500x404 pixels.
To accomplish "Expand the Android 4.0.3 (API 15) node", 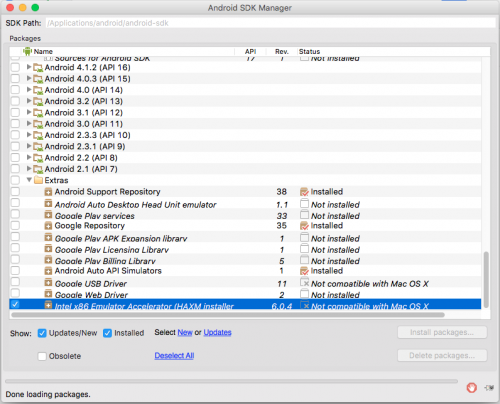I will click(29, 78).
